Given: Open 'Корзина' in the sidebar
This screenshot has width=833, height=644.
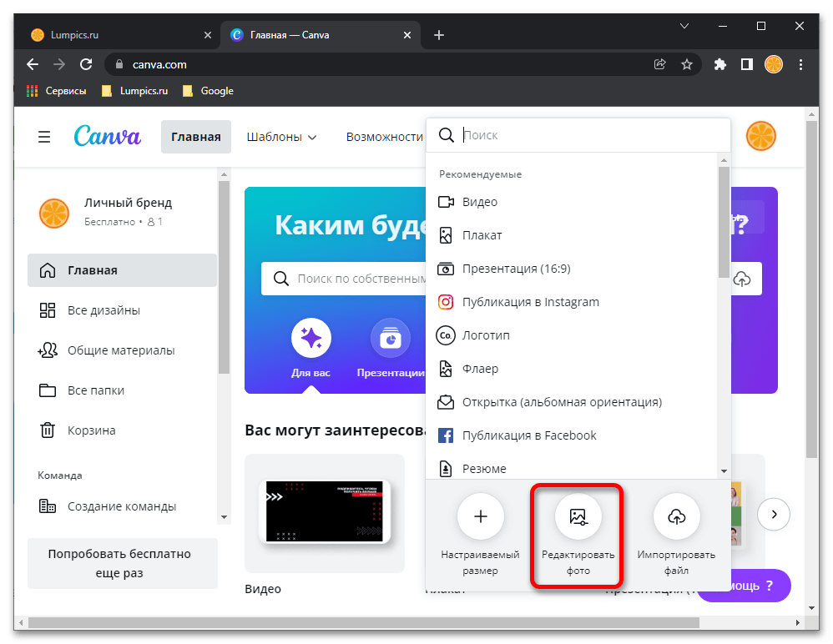Looking at the screenshot, I should point(91,430).
